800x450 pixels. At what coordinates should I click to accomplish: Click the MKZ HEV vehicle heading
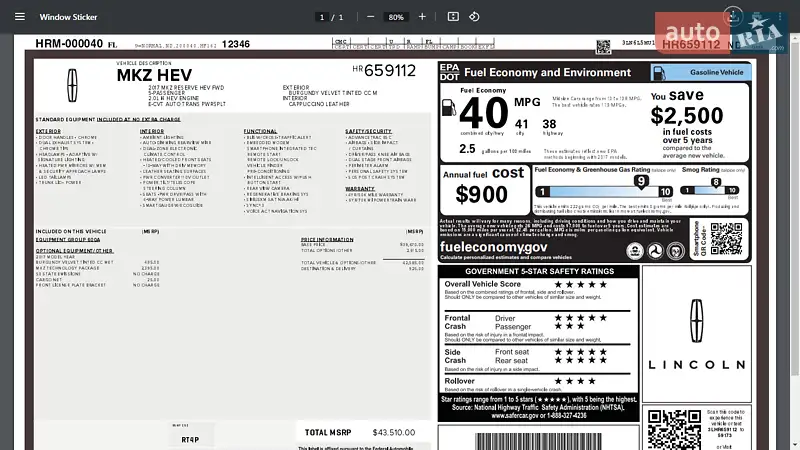pyautogui.click(x=154, y=75)
